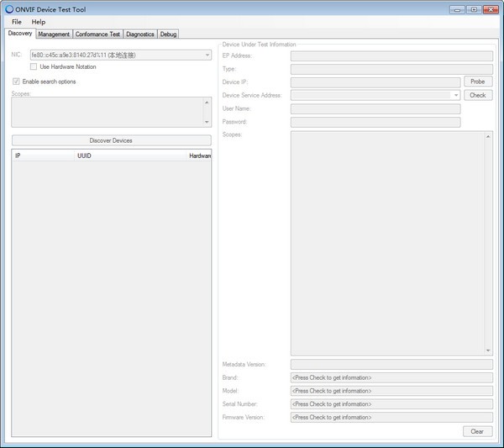
Task: Sort device list by UUID column
Action: pos(130,155)
